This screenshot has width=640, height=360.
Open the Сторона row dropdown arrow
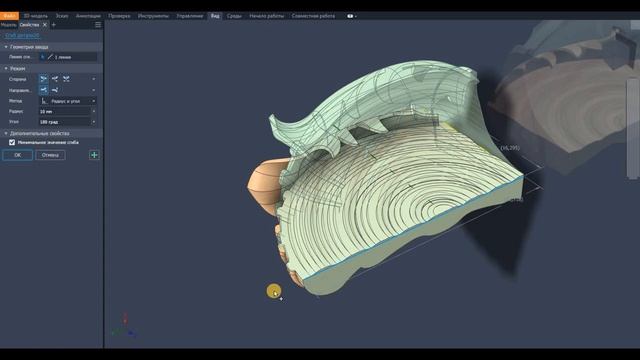pyautogui.click(x=94, y=79)
